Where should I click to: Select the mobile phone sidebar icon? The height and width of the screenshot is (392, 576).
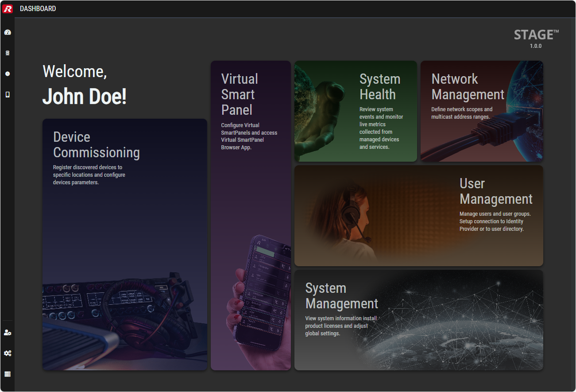coord(8,94)
